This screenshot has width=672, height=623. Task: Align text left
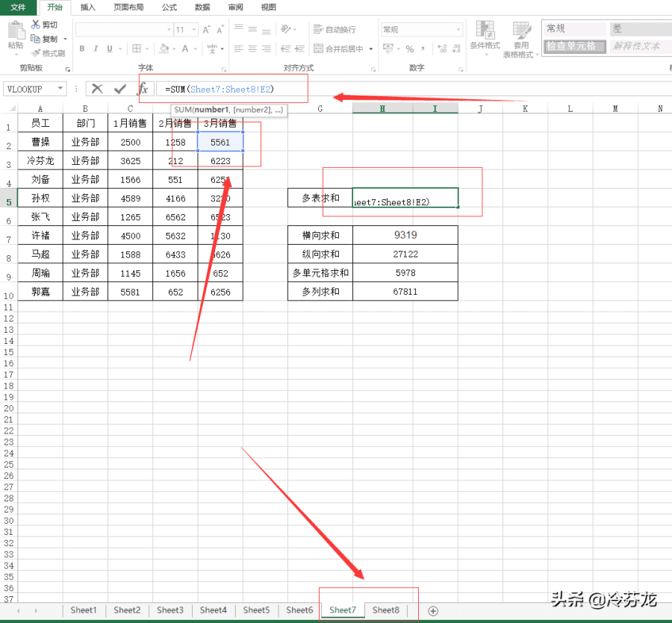(239, 48)
